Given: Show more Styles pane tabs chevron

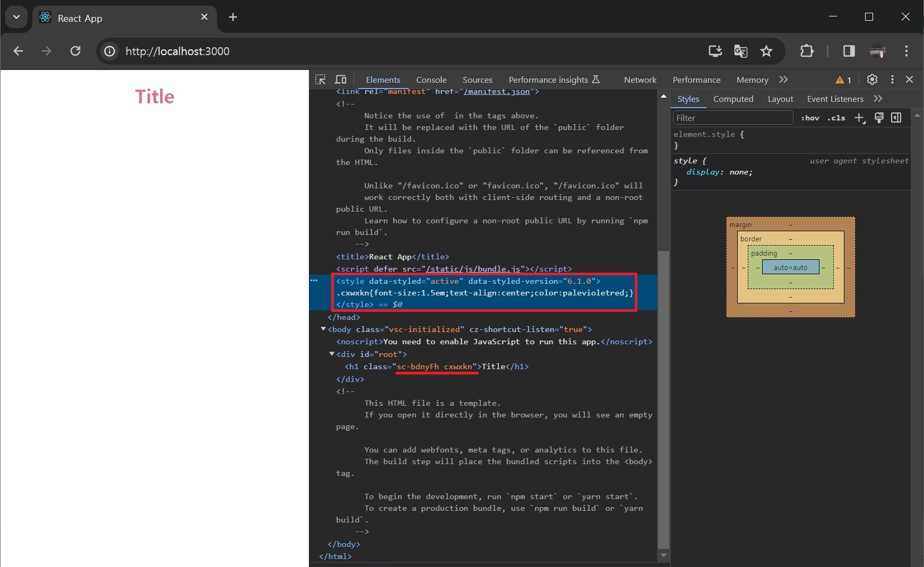Looking at the screenshot, I should pos(878,99).
